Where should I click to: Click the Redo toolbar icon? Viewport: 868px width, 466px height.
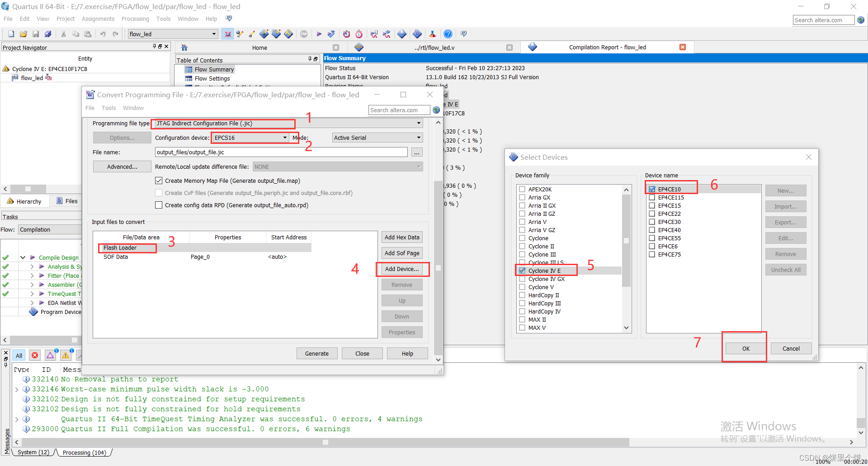coord(116,34)
